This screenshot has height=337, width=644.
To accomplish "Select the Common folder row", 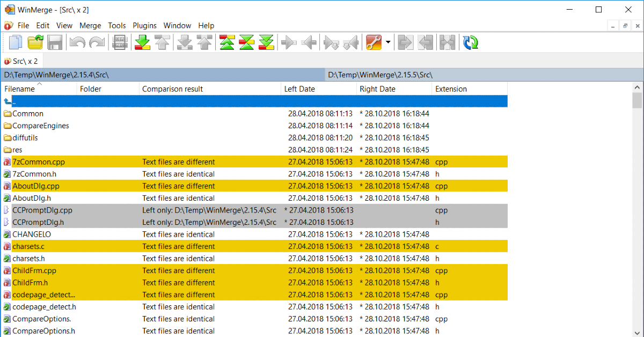I will [28, 114].
